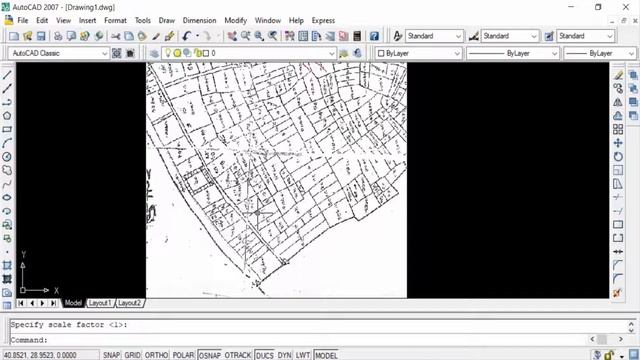Select the Offset modify tool
Screen dimensions: 640x360
(618, 116)
